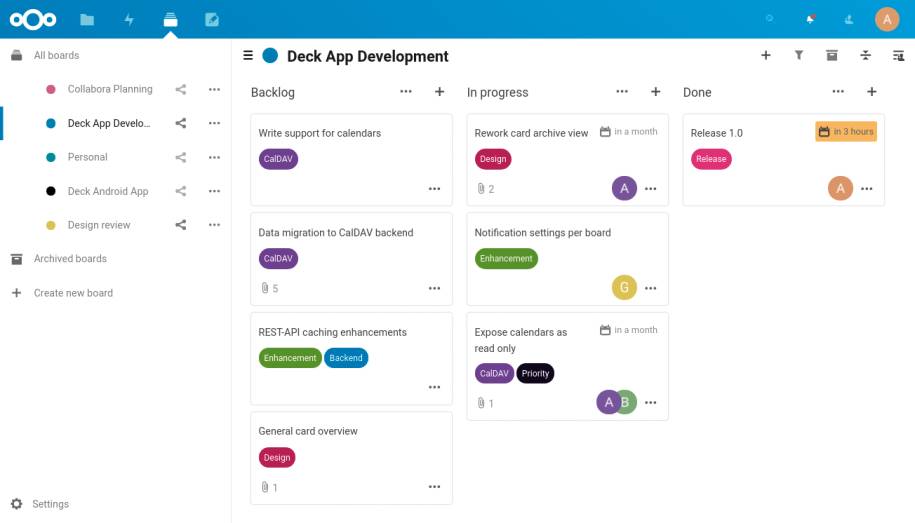This screenshot has height=523, width=915.
Task: Open three-dot menu for Backlog list
Action: click(406, 92)
